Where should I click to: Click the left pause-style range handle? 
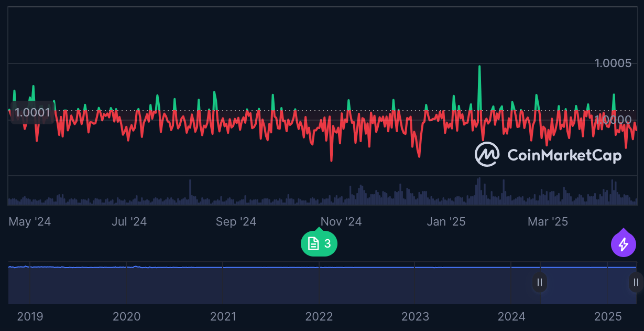click(539, 282)
